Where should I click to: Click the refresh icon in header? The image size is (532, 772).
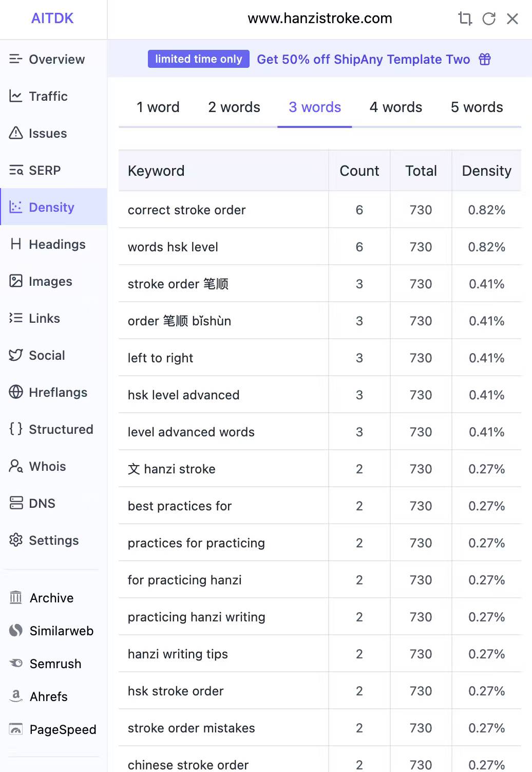(489, 19)
